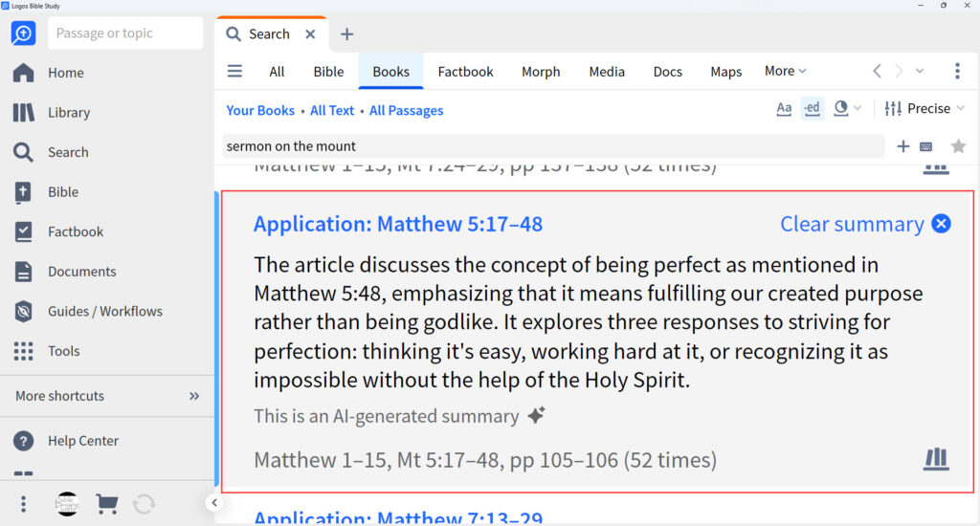980x526 pixels.
Task: Open a new tab with plus button
Action: coord(346,34)
